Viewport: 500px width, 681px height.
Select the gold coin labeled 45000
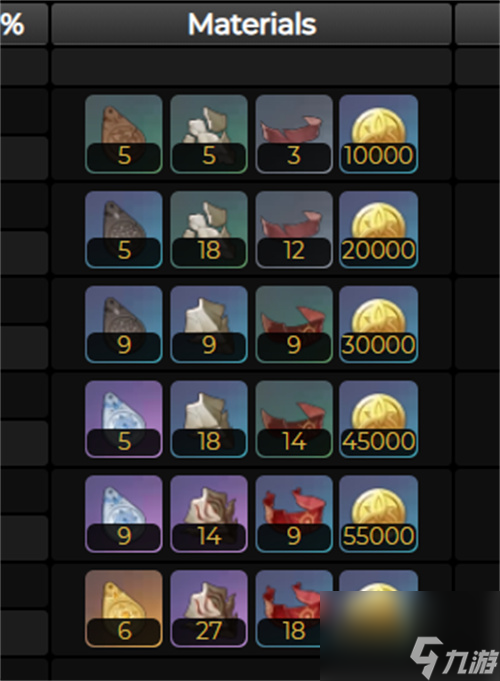coord(379,419)
